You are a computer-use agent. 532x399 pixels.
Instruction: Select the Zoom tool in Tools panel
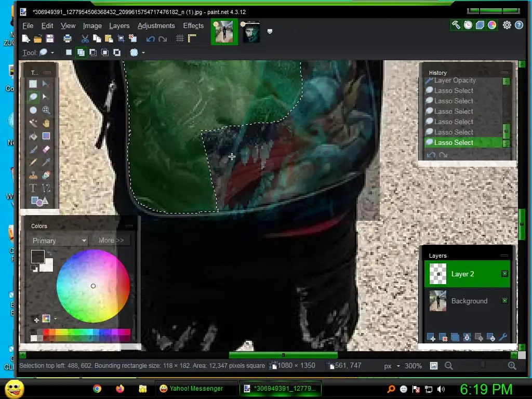(46, 110)
